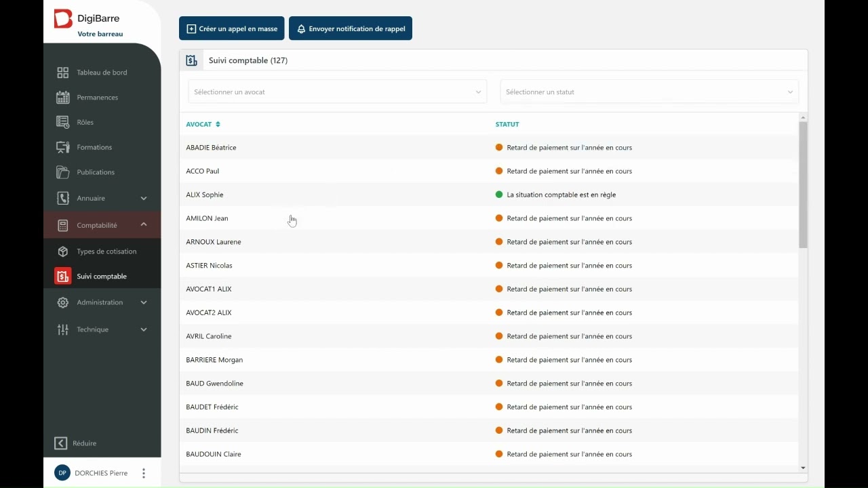Screen dimensions: 868x488
Task: Click the Permanences calendar icon
Action: point(63,98)
